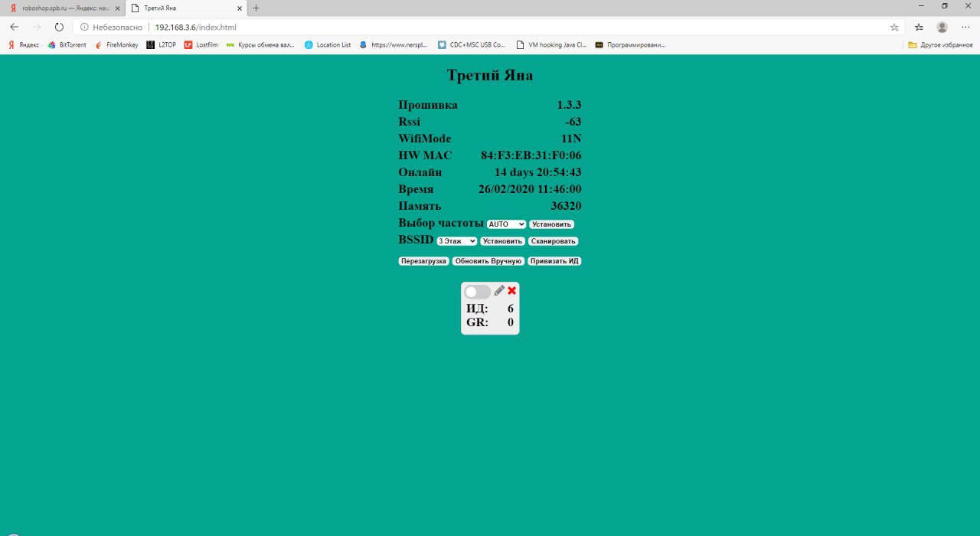Add page to favorites with star icon
Image resolution: width=980 pixels, height=536 pixels.
894,27
